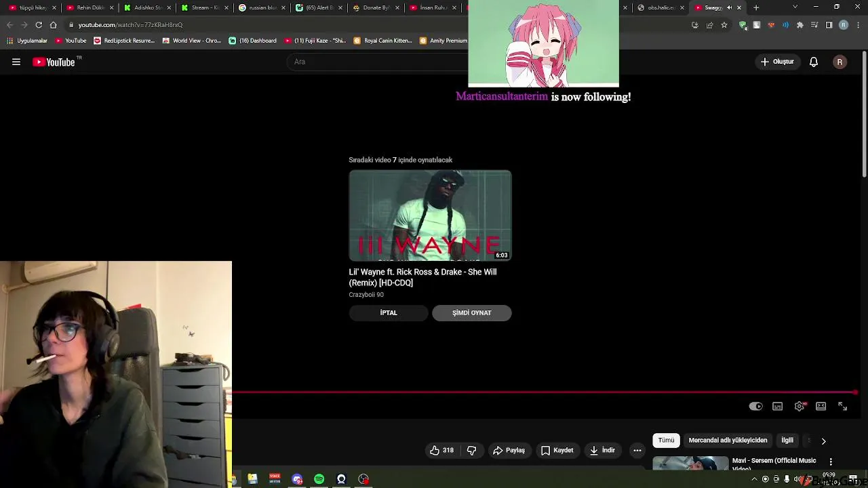Image resolution: width=868 pixels, height=488 pixels.
Task: Open Chrome media controls icon
Action: tap(814, 25)
